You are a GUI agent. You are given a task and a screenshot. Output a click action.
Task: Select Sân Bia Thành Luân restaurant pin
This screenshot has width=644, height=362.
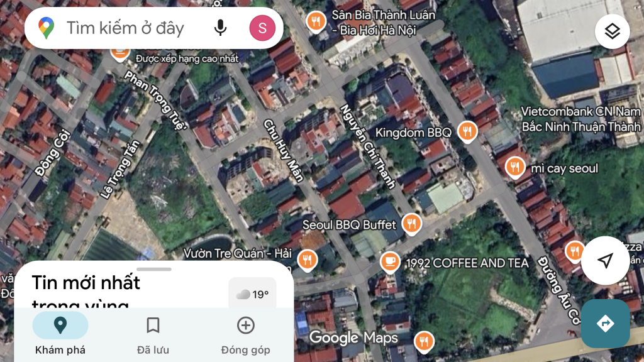315,22
